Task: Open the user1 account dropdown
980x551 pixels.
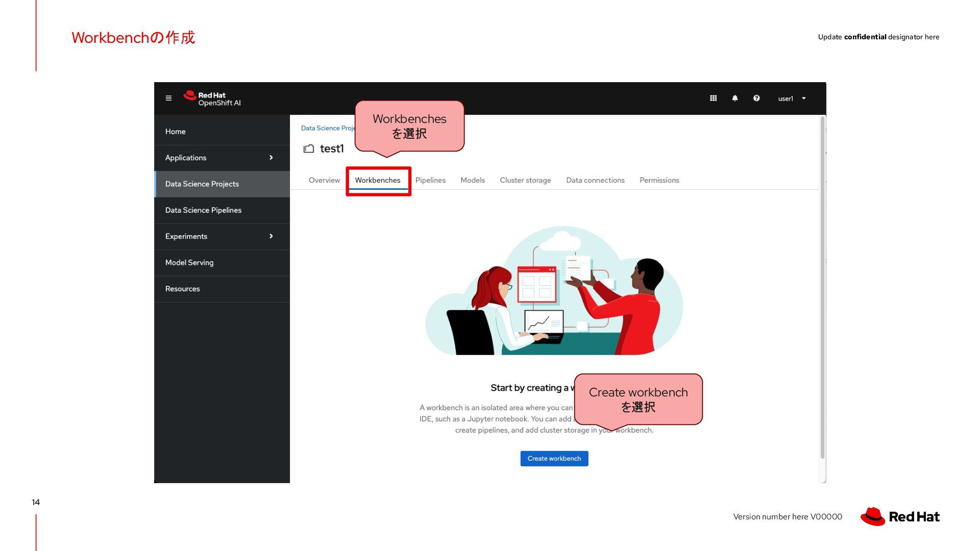Action: coord(792,98)
